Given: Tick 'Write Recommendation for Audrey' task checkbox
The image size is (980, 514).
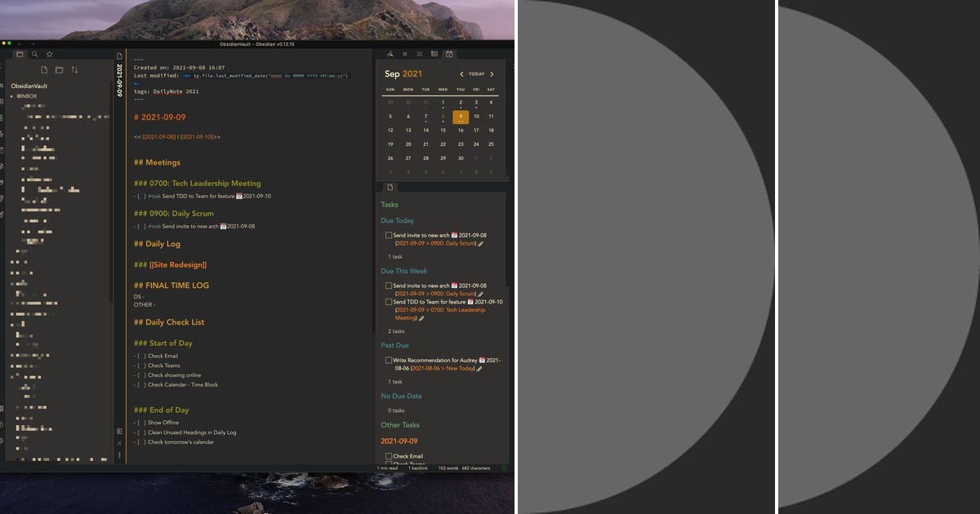Looking at the screenshot, I should point(389,360).
